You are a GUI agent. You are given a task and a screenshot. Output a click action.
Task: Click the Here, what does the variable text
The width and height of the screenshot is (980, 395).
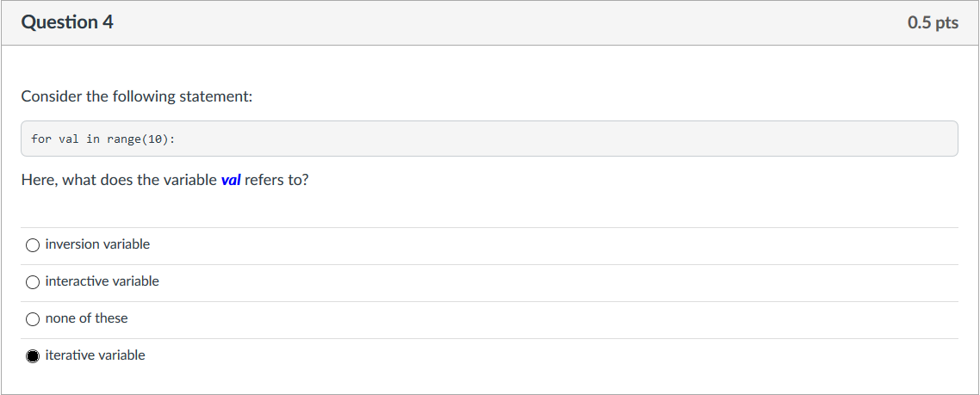[x=119, y=180]
